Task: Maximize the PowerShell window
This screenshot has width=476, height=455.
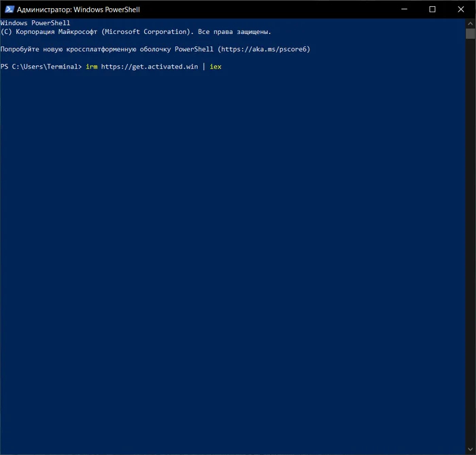Action: tap(432, 10)
